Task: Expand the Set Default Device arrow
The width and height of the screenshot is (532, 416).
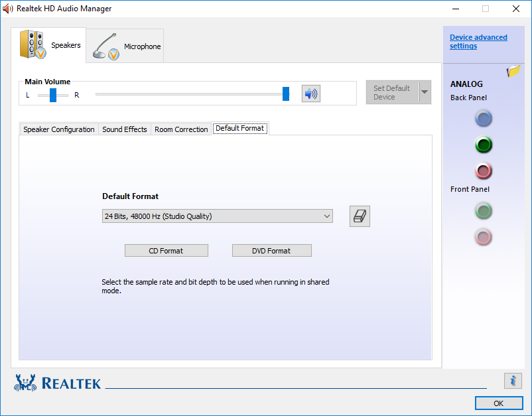Action: coord(425,92)
